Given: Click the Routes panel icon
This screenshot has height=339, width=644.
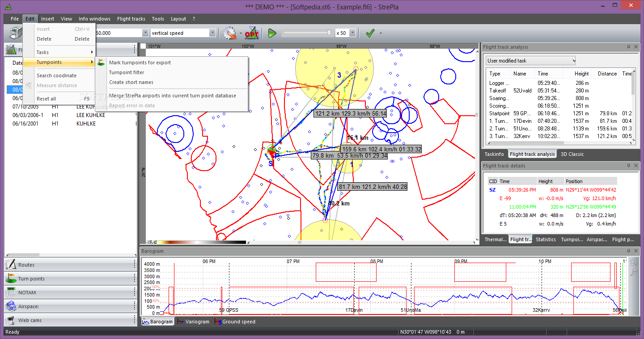Looking at the screenshot, I should coord(11,264).
